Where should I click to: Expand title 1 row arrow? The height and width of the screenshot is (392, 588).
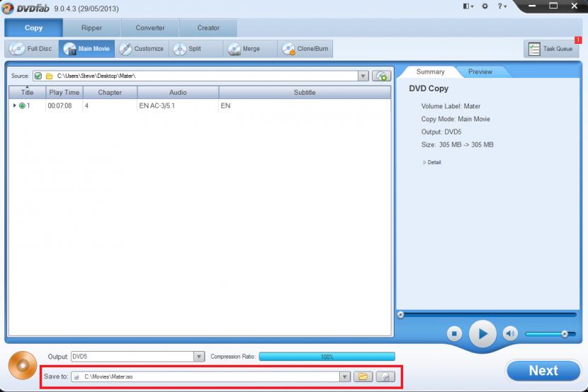click(x=15, y=105)
